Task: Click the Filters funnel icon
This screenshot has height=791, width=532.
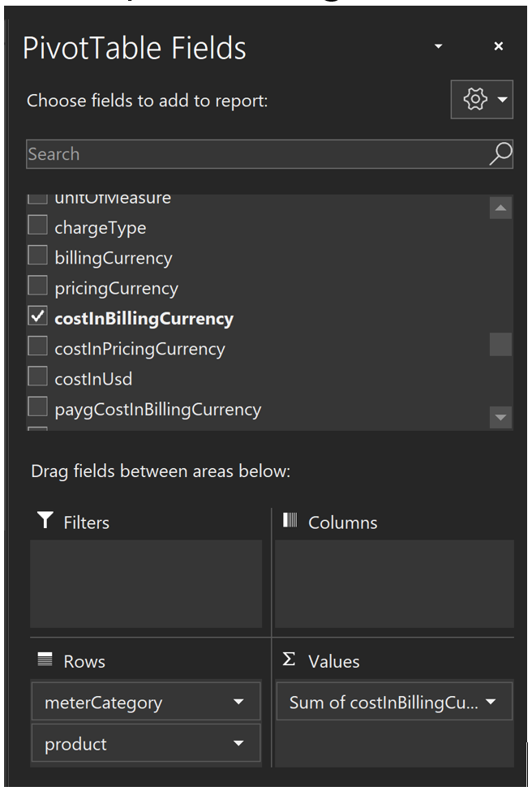Action: (45, 522)
